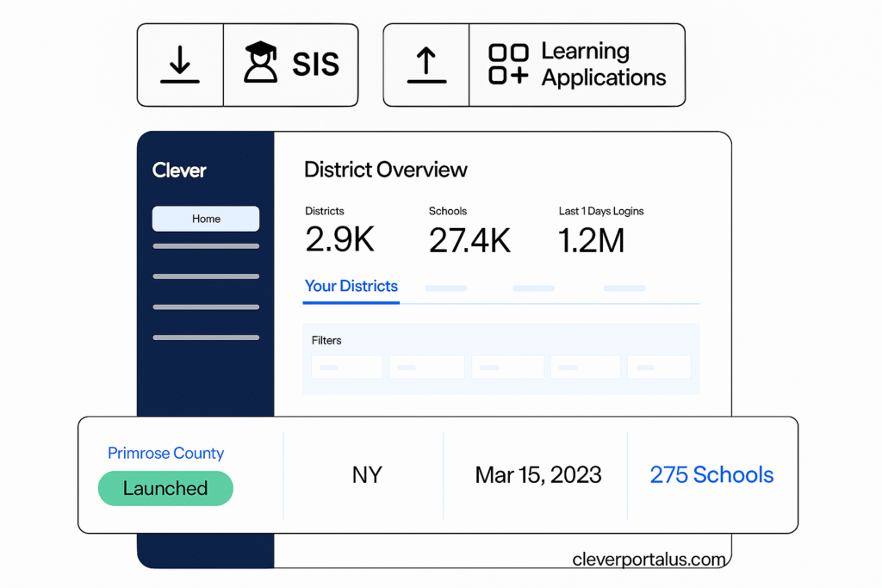Viewport: 882px width, 588px height.
Task: Select placeholder tab right of Your Districts
Action: click(x=446, y=288)
